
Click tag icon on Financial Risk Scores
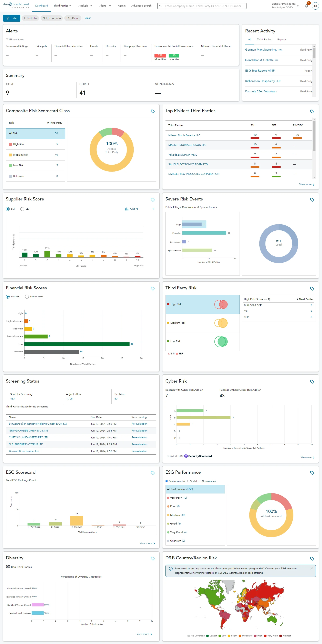click(x=153, y=289)
